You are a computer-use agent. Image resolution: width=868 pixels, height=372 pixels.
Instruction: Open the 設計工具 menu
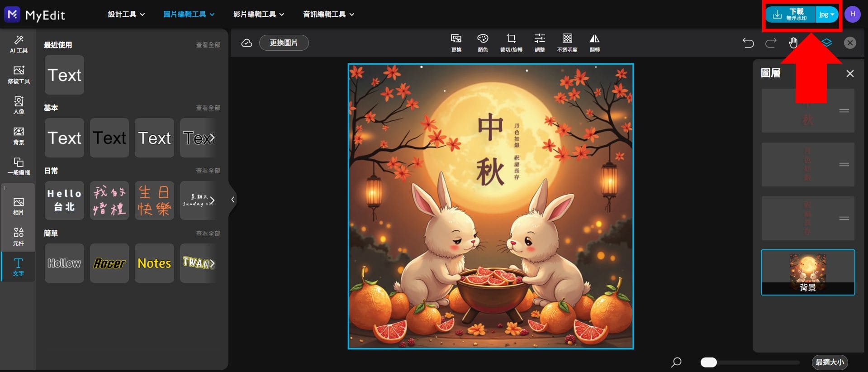(x=126, y=14)
